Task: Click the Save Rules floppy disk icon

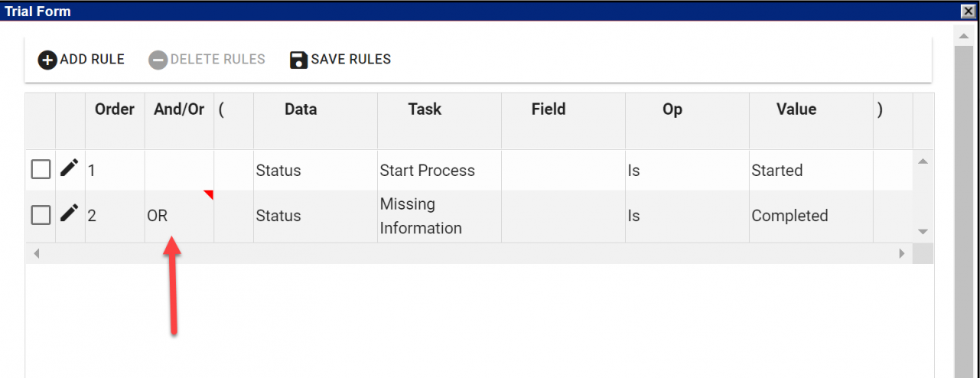Action: point(299,60)
